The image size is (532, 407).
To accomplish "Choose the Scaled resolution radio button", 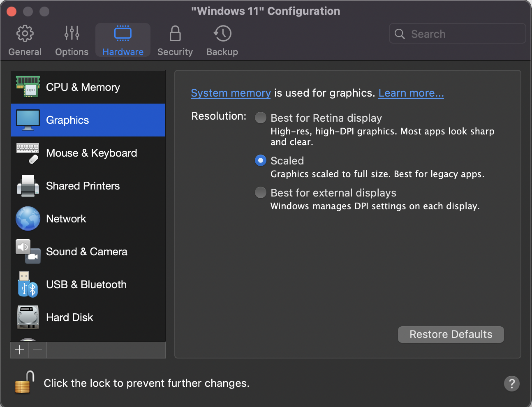I will coord(261,160).
